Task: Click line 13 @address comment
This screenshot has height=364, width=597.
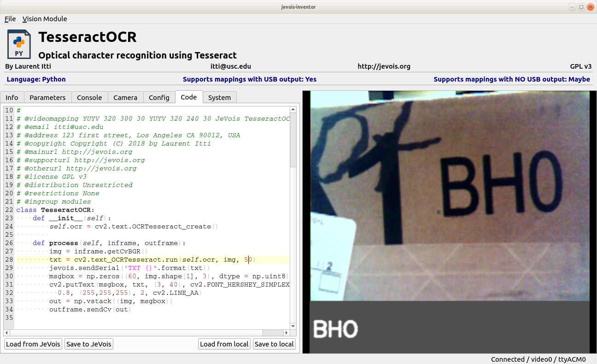Action: [128, 135]
